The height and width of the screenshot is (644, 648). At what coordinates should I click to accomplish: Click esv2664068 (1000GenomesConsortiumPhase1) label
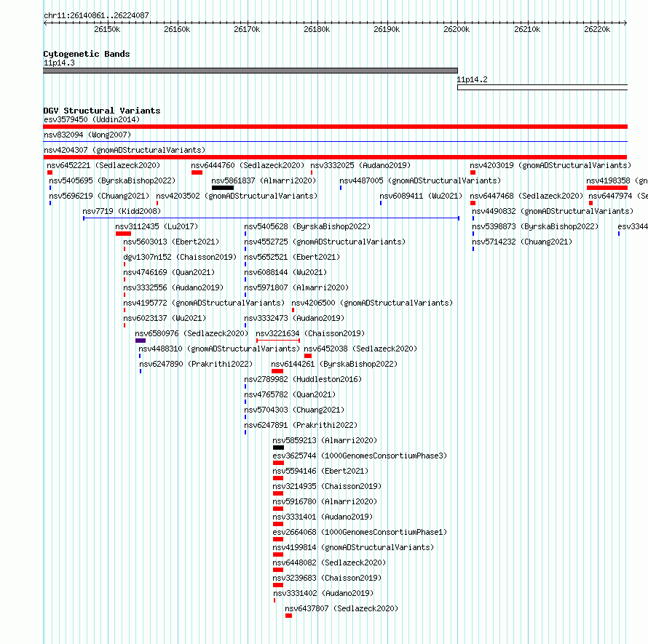[360, 532]
